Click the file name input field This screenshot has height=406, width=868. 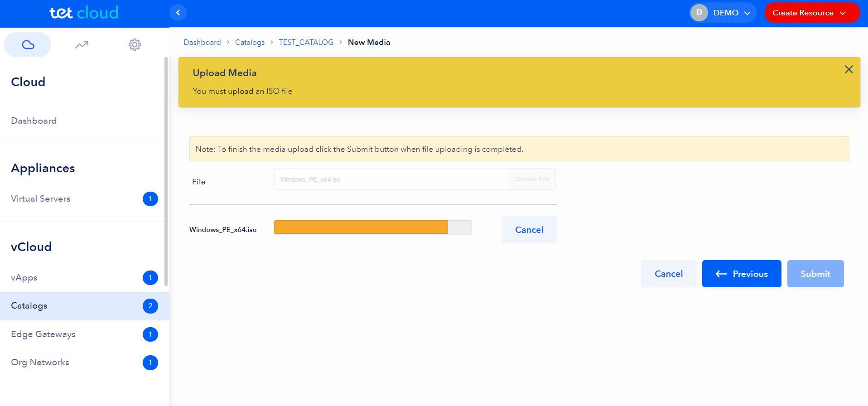pyautogui.click(x=391, y=179)
